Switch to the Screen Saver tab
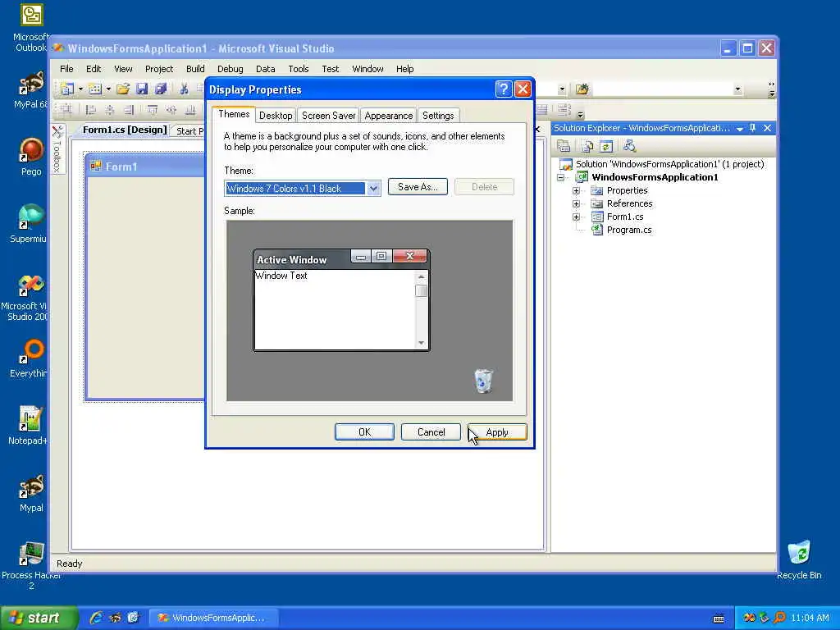 (328, 116)
